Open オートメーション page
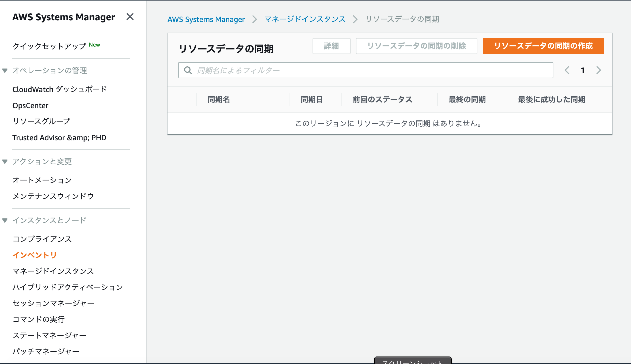 tap(42, 180)
